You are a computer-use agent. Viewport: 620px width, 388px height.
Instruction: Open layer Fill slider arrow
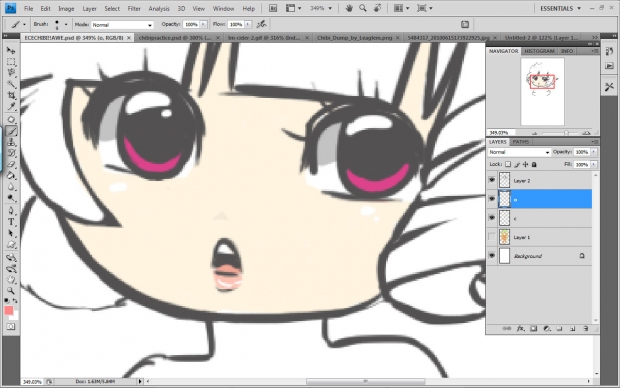point(594,164)
